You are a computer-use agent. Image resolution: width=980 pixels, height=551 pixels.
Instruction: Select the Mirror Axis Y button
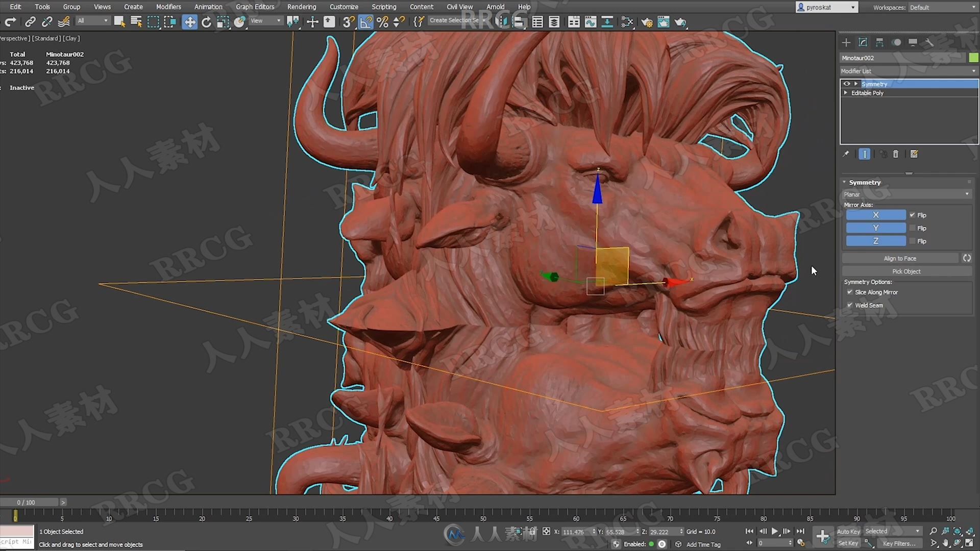click(x=875, y=228)
